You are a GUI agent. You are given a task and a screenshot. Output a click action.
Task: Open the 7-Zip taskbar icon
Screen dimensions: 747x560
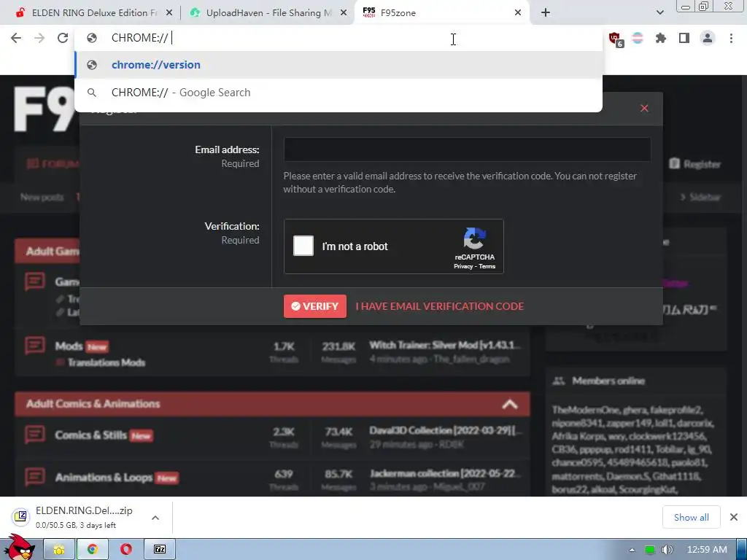pos(160,550)
